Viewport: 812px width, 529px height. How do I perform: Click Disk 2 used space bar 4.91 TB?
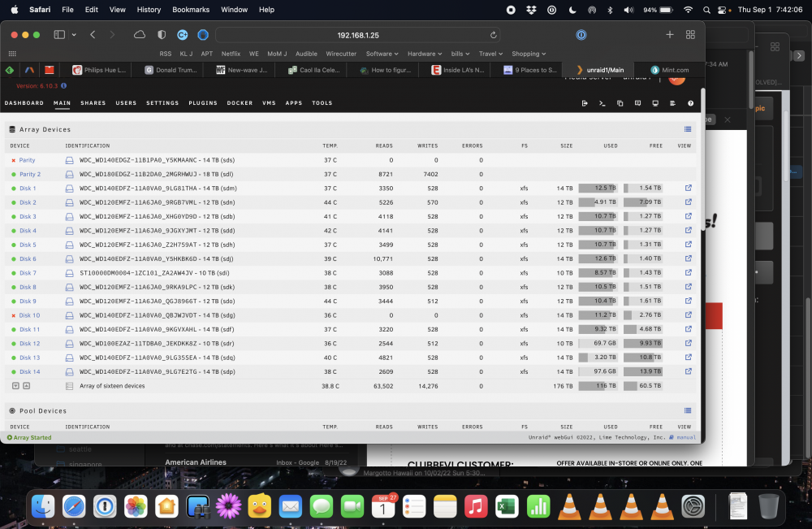click(x=598, y=202)
